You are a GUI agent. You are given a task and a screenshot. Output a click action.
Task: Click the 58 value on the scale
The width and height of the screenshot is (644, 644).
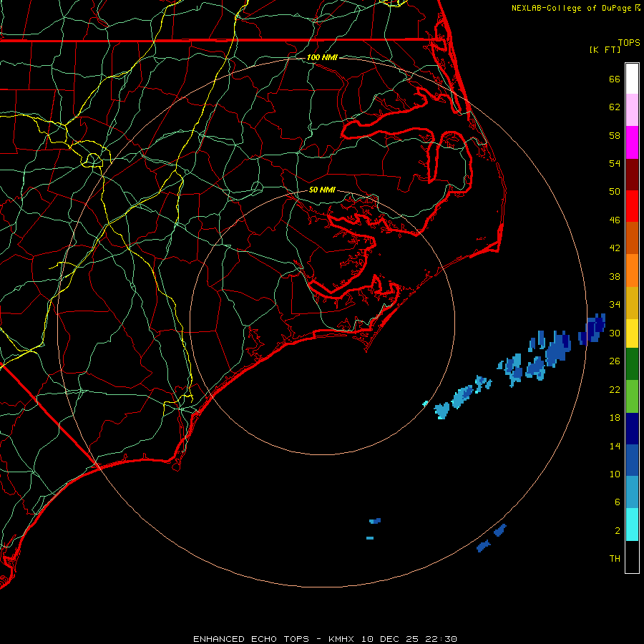coord(615,135)
